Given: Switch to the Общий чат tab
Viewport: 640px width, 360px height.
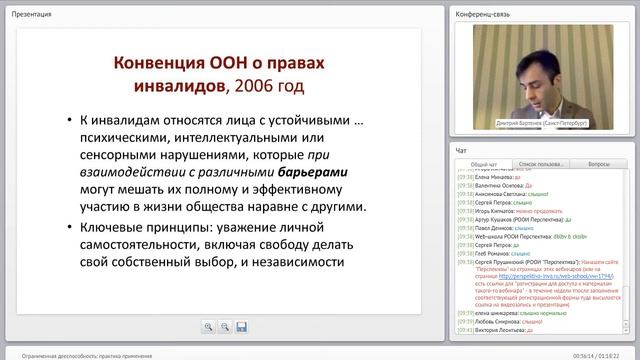Looking at the screenshot, I should [484, 164].
